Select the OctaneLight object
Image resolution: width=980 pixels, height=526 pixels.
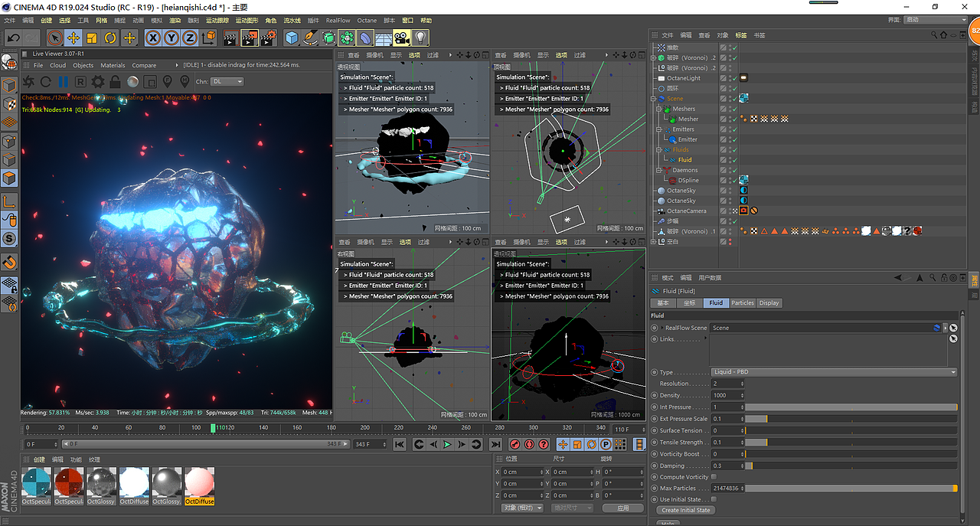(683, 78)
